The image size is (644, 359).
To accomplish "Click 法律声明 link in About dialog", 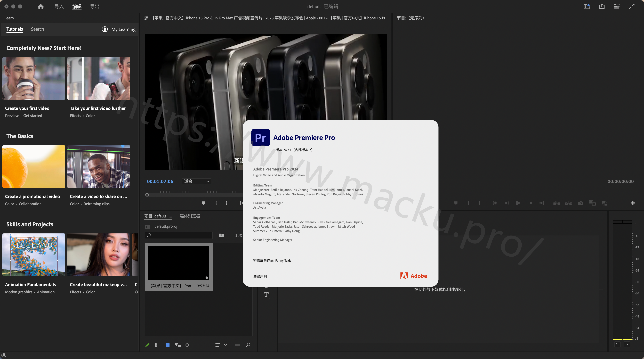I will (260, 276).
